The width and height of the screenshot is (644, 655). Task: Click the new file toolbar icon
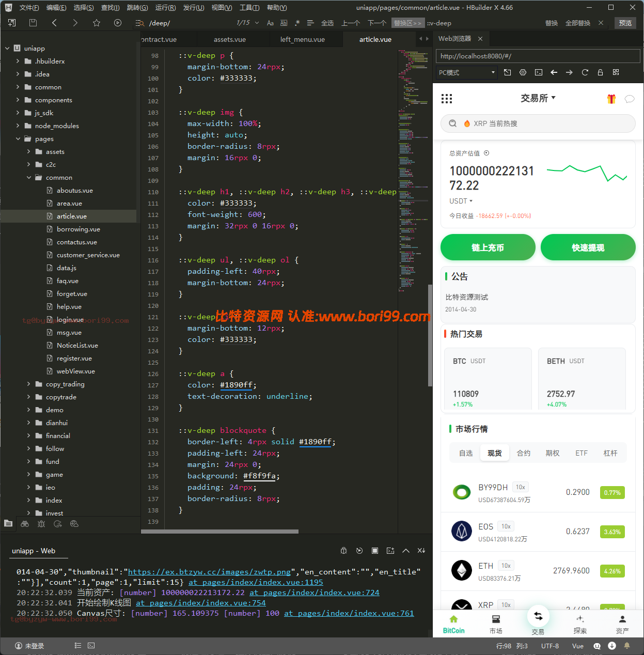point(12,23)
